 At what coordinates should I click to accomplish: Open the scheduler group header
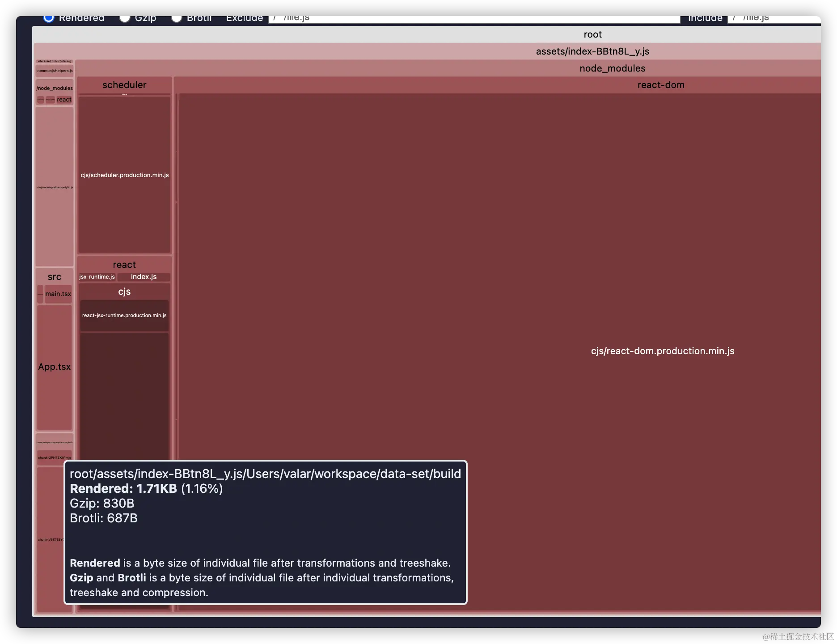pos(124,85)
